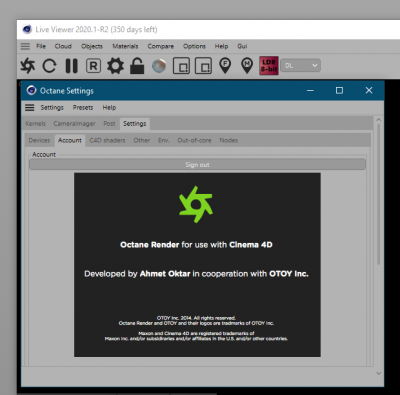
Task: Click the R region reset icon
Action: tap(93, 66)
